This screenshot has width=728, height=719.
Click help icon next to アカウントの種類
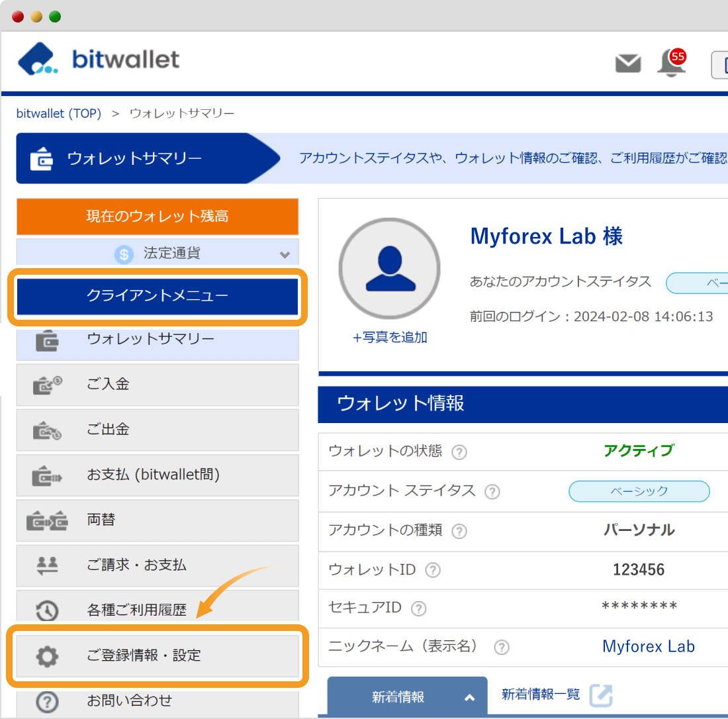click(459, 531)
